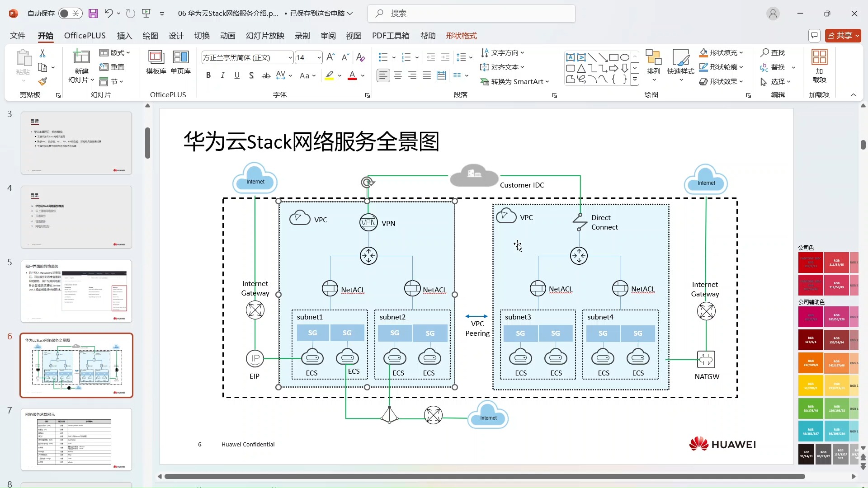The height and width of the screenshot is (488, 868).
Task: Click the Cut scissors icon
Action: pos(42,53)
